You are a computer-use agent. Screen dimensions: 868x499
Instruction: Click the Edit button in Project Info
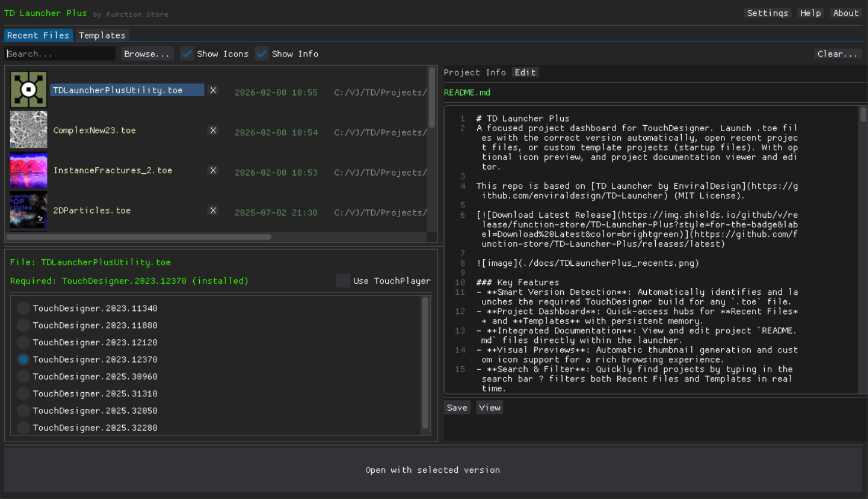click(525, 72)
